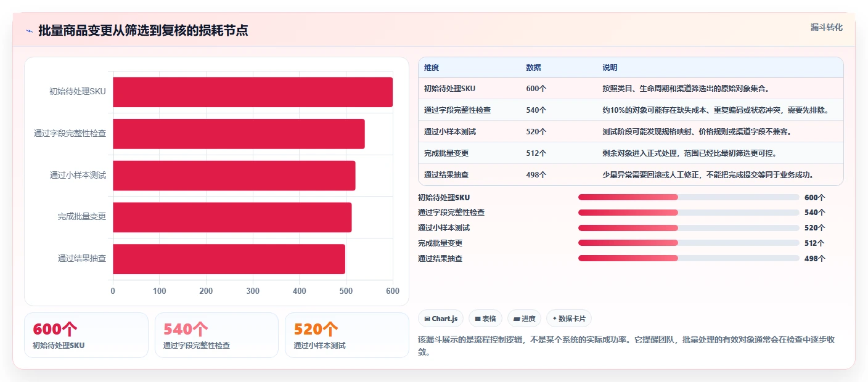This screenshot has width=868, height=382.
Task: Click the 通过结果抽查 progress bar
Action: pyautogui.click(x=689, y=258)
